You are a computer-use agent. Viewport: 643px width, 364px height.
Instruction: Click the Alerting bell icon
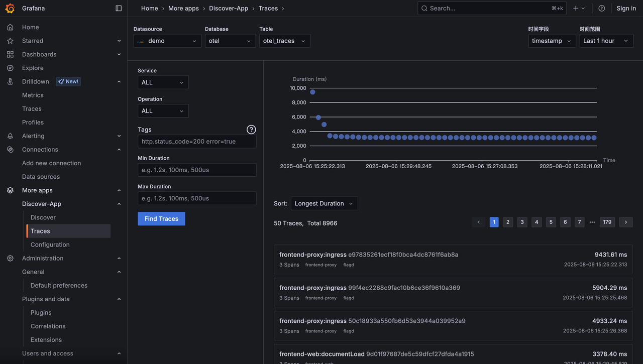(x=10, y=136)
